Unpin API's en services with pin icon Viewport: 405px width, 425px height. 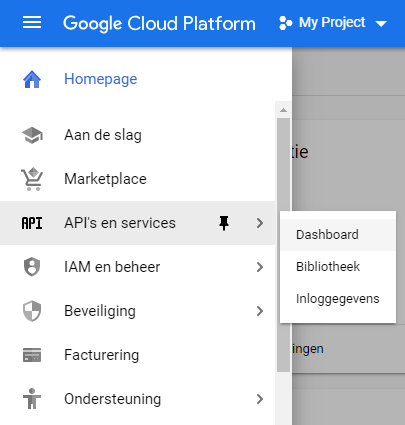coord(224,223)
